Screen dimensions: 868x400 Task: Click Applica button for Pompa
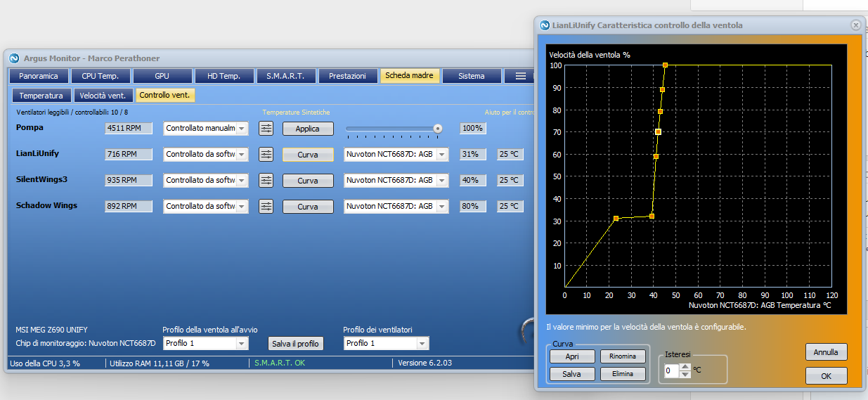click(x=308, y=129)
